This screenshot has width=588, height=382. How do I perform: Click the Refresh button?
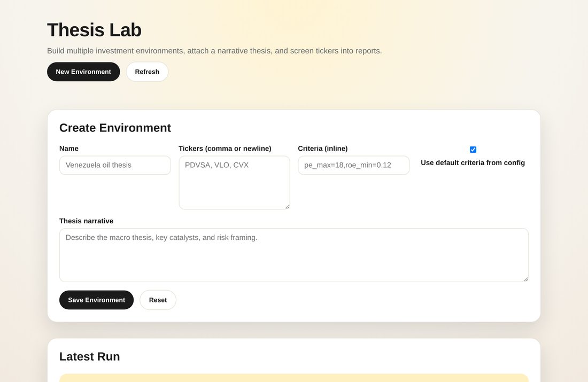point(147,72)
